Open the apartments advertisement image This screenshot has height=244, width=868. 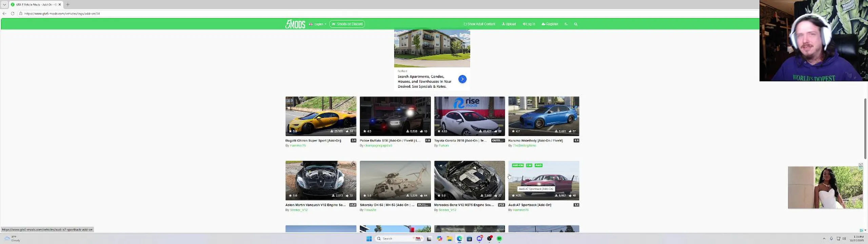pos(432,48)
